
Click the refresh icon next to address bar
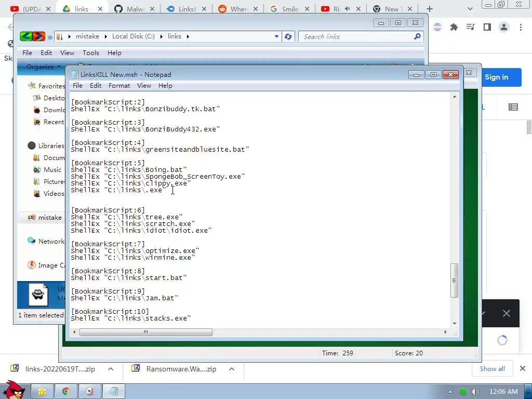tap(288, 36)
